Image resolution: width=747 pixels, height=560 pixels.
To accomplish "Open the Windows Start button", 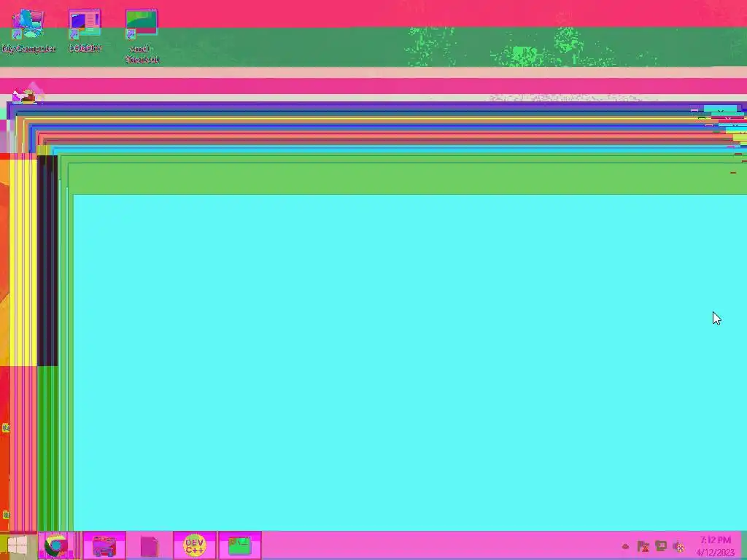I will (x=18, y=545).
